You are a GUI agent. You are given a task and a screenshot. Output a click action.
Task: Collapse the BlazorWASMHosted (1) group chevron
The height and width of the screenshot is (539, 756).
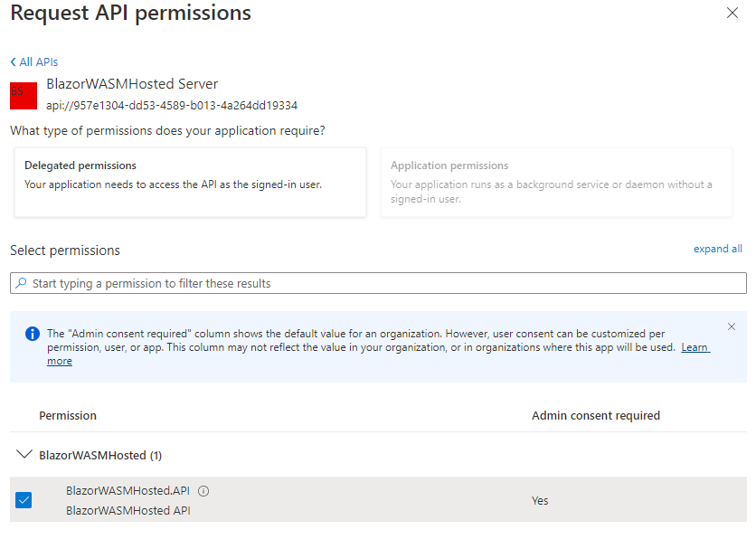(24, 455)
